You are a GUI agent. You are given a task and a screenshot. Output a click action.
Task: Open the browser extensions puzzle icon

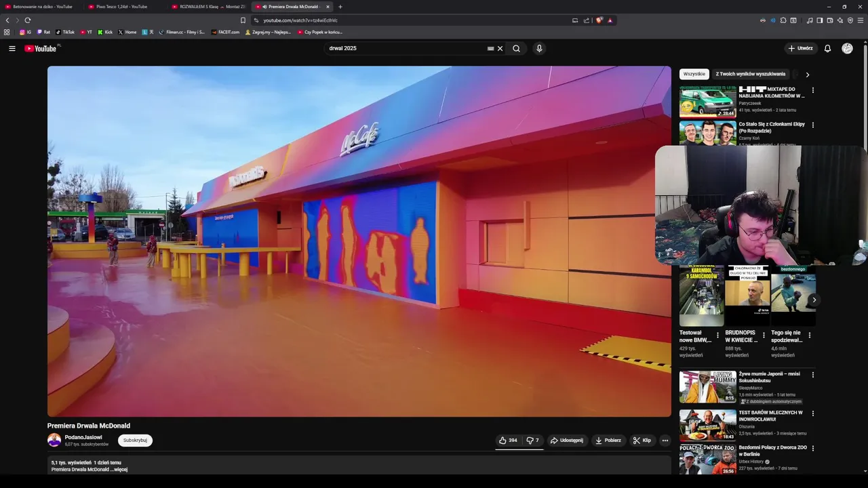click(x=783, y=20)
